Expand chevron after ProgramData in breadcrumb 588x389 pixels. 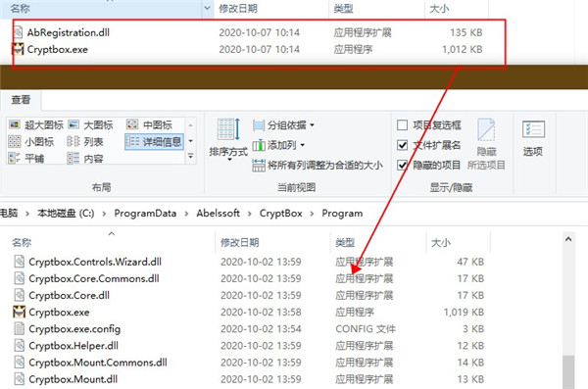(186, 214)
